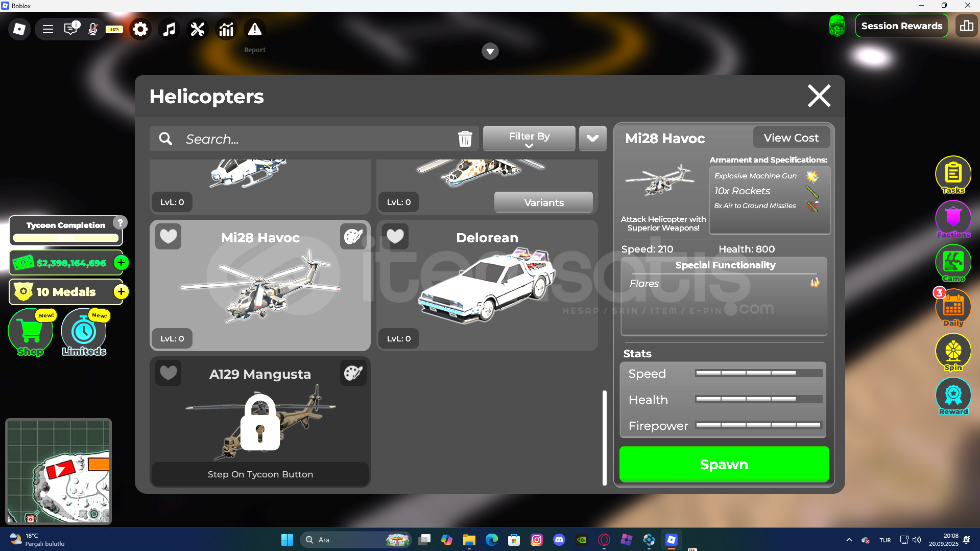Open Discord from the taskbar

point(559,540)
